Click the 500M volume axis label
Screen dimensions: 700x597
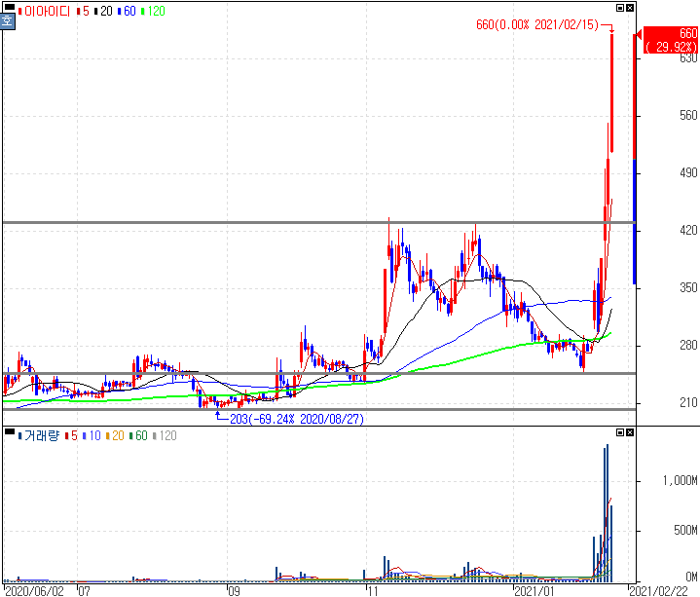coord(685,530)
